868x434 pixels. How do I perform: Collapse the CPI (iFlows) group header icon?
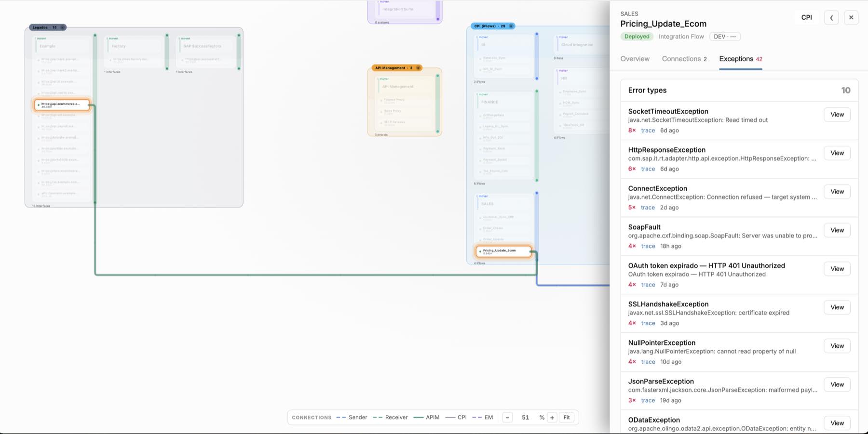coord(511,26)
